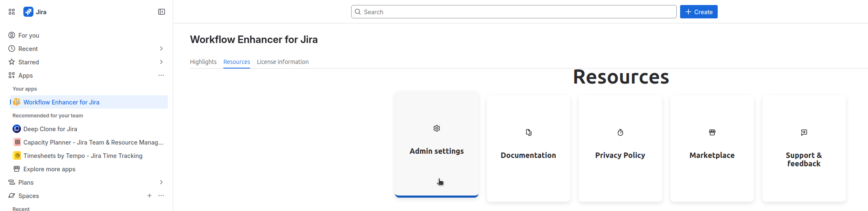This screenshot has height=211, width=868.
Task: Select Workflow Enhancer for Jira in sidebar
Action: [x=89, y=102]
